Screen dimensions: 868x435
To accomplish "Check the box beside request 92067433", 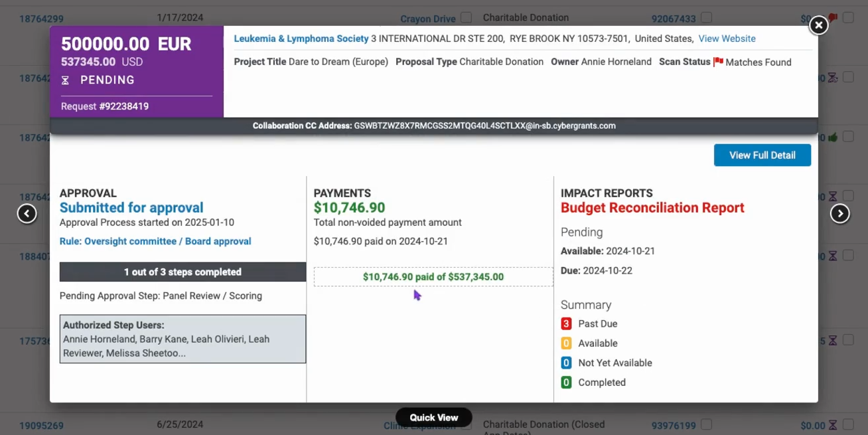I will (707, 18).
